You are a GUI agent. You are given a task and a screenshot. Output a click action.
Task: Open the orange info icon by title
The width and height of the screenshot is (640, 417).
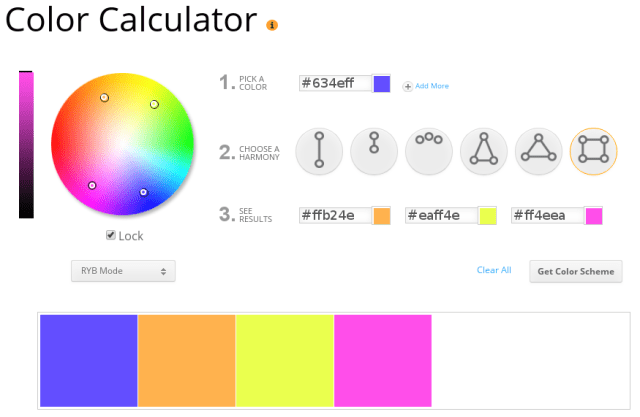(272, 25)
